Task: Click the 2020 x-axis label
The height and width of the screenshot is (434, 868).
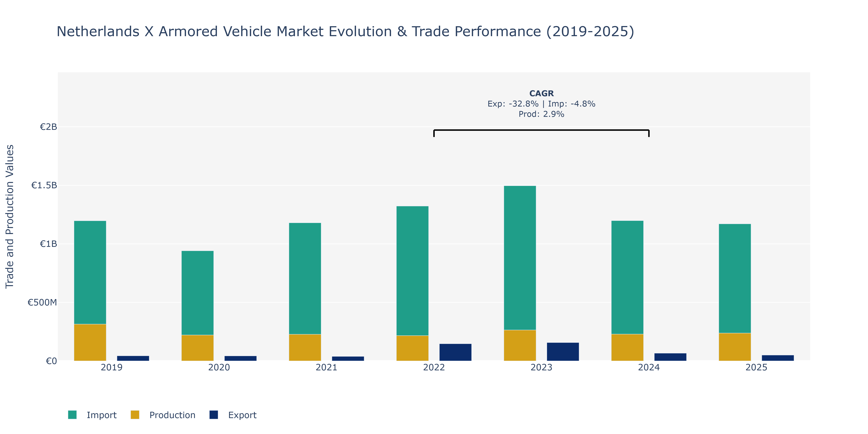Action: (x=219, y=367)
